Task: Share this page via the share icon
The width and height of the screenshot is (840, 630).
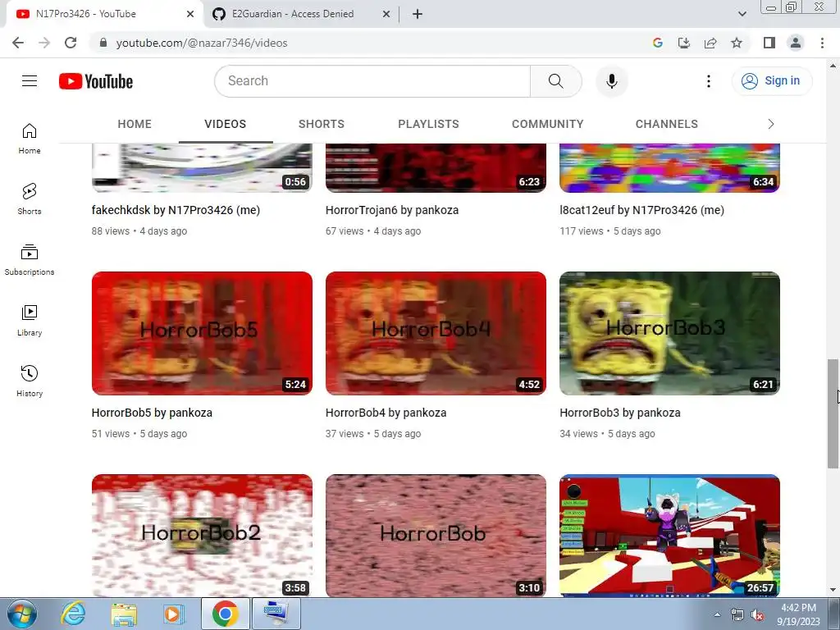Action: click(710, 43)
